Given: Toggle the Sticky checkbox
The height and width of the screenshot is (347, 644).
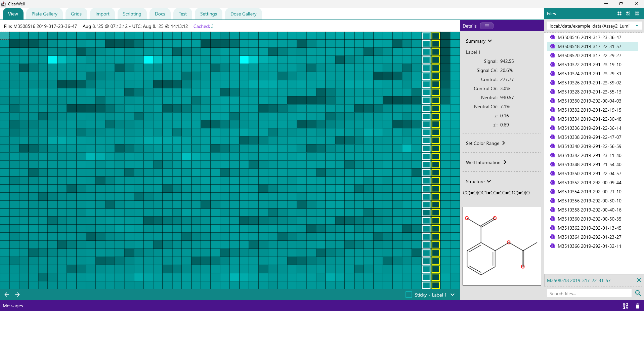Looking at the screenshot, I should point(409,295).
